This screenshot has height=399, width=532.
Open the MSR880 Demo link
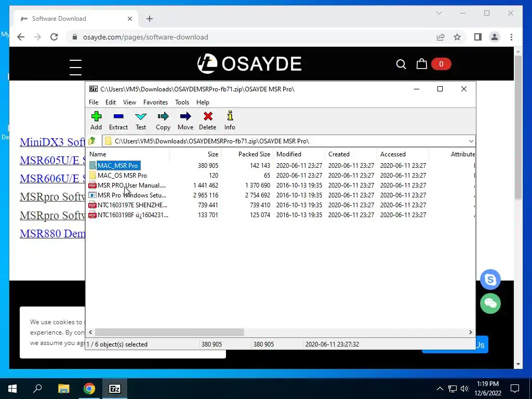pos(52,233)
